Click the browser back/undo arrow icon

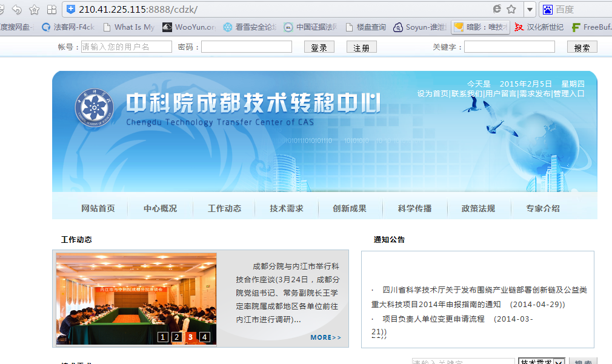(x=17, y=9)
